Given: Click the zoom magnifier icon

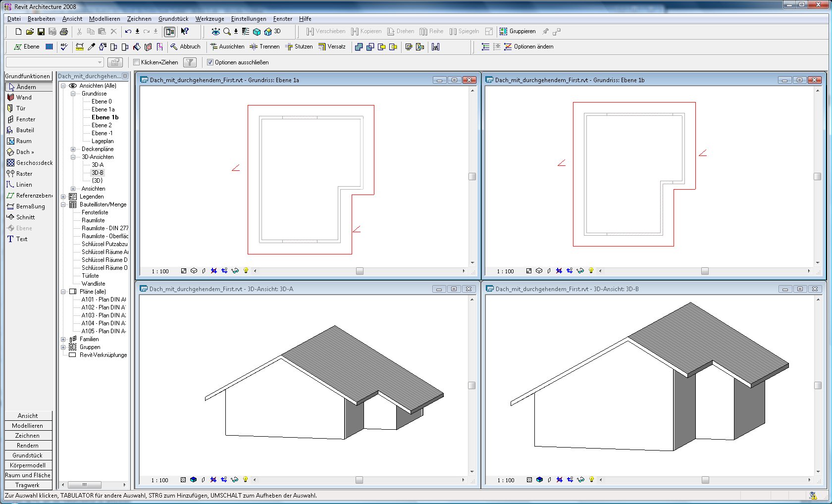Looking at the screenshot, I should 227,32.
